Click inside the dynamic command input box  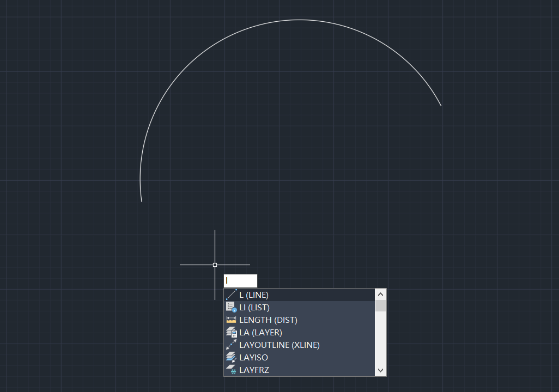(x=240, y=280)
